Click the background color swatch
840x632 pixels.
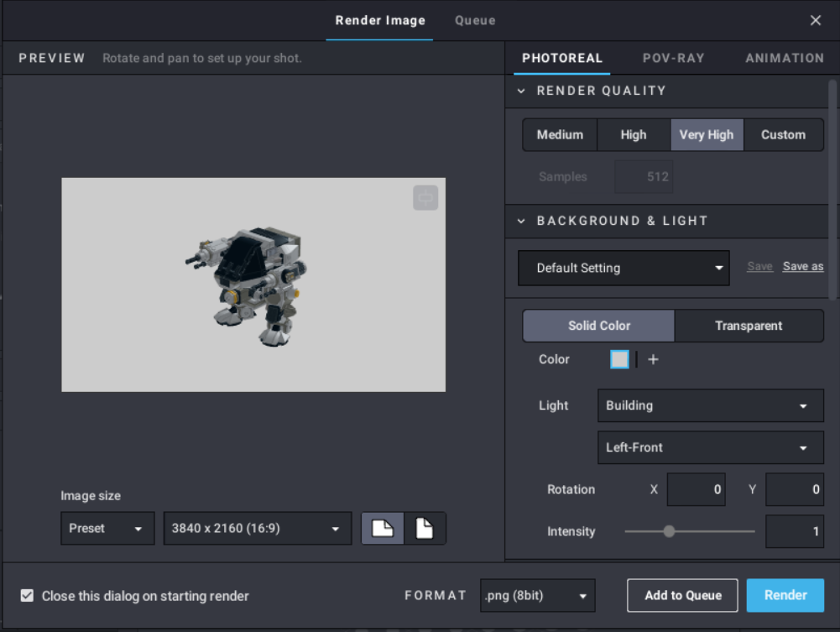tap(619, 359)
